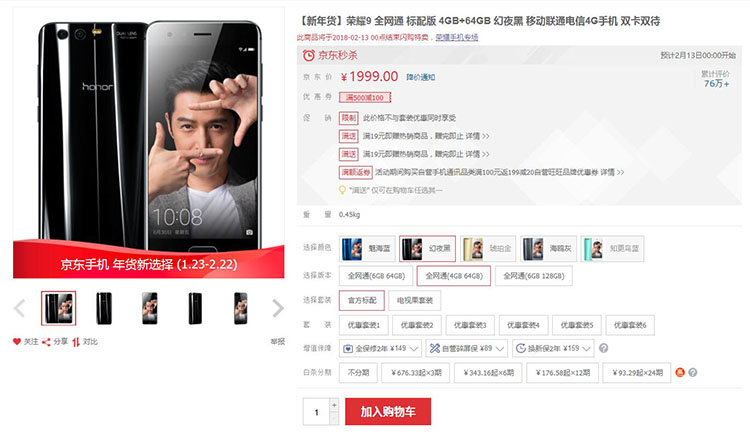Show previous thumbnails with left arrow
Screen dimensions: 750x434
tap(19, 308)
